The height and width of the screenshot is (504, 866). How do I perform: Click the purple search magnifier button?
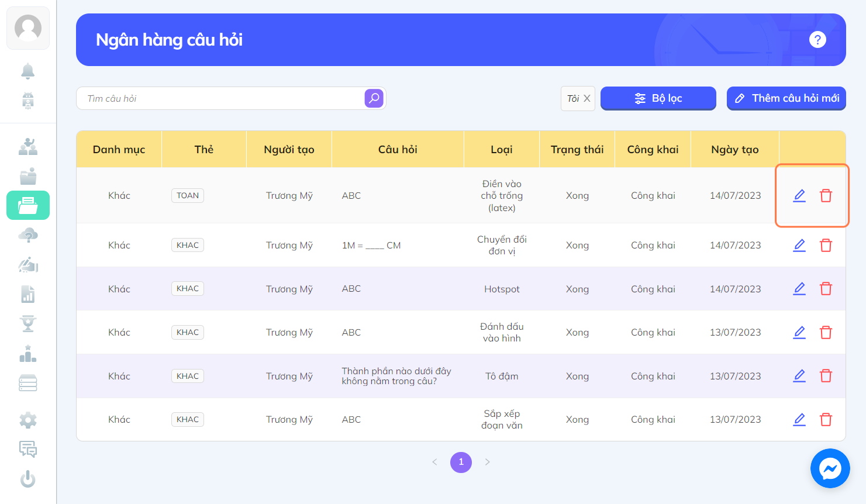(x=374, y=98)
